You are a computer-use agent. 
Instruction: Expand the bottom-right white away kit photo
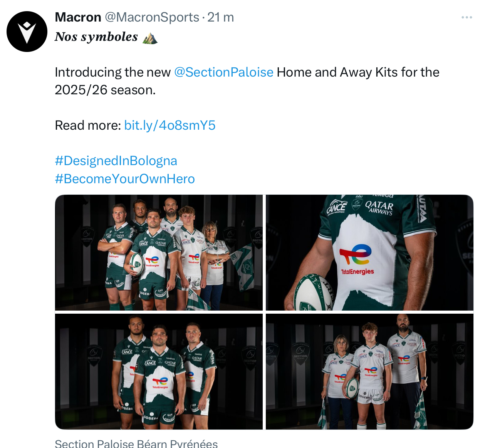click(x=369, y=371)
